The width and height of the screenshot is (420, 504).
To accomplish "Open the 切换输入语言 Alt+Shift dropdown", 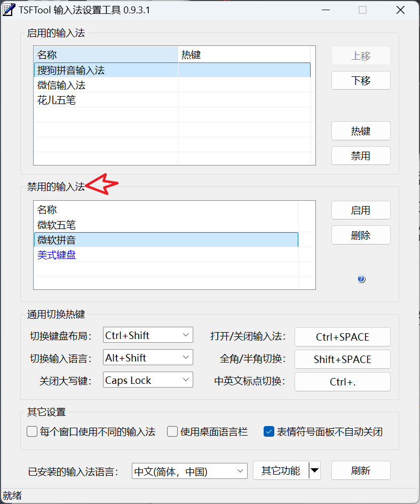I will (148, 357).
